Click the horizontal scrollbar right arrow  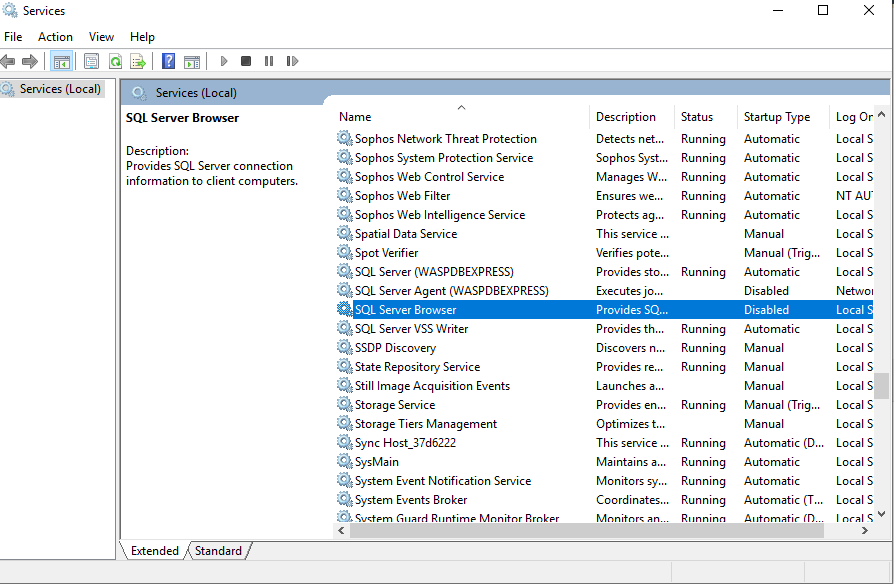pyautogui.click(x=865, y=530)
